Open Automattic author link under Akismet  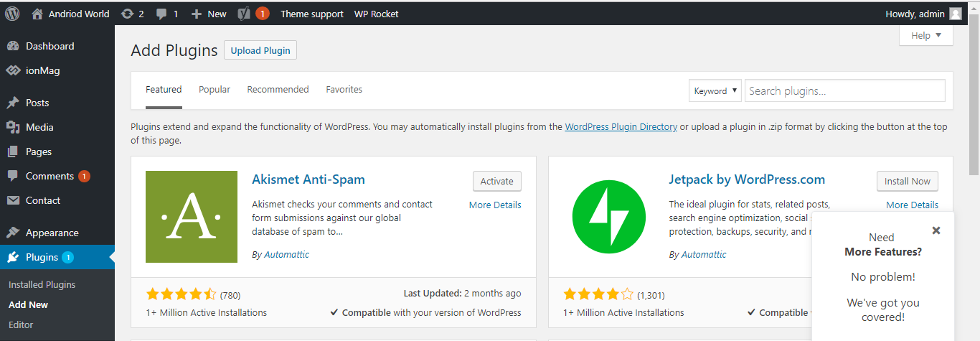pos(287,254)
